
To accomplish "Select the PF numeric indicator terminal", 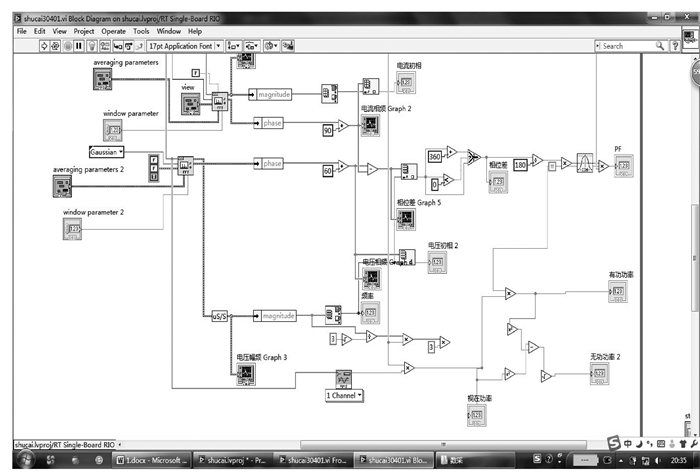I will click(624, 165).
